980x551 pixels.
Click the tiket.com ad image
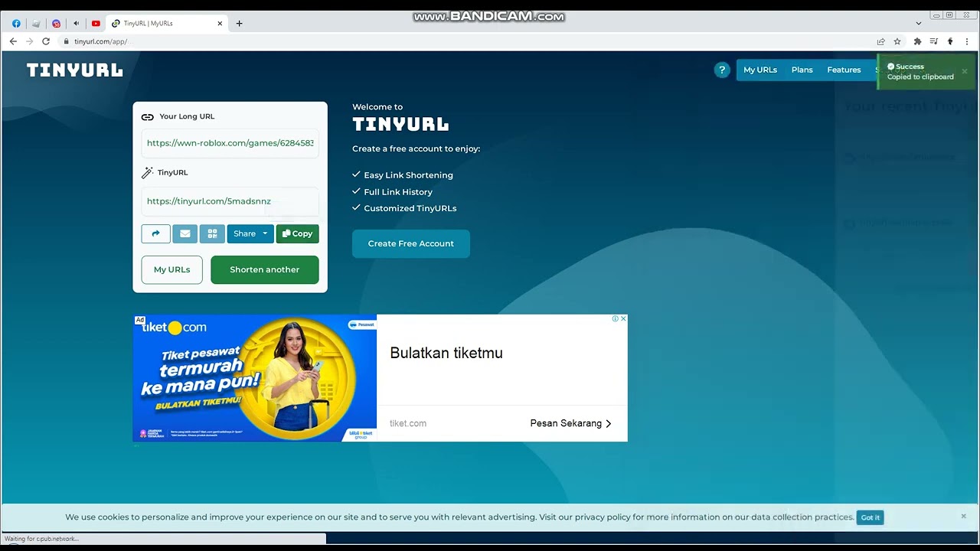255,378
